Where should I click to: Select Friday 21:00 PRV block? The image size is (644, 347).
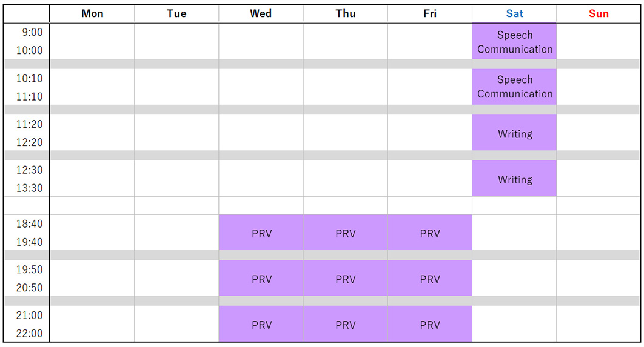(x=430, y=324)
